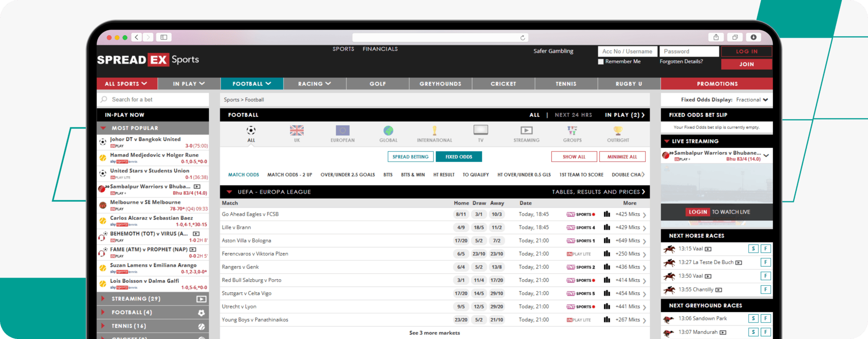
Task: Open the Forgotten Details? link
Action: [x=681, y=62]
